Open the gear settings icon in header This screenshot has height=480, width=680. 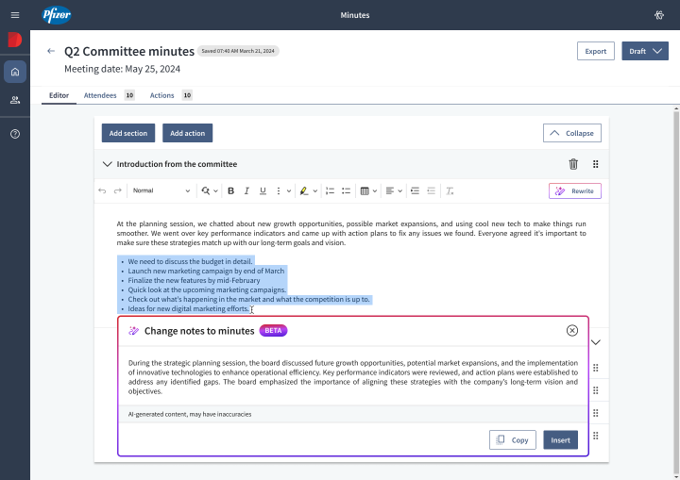[x=659, y=15]
